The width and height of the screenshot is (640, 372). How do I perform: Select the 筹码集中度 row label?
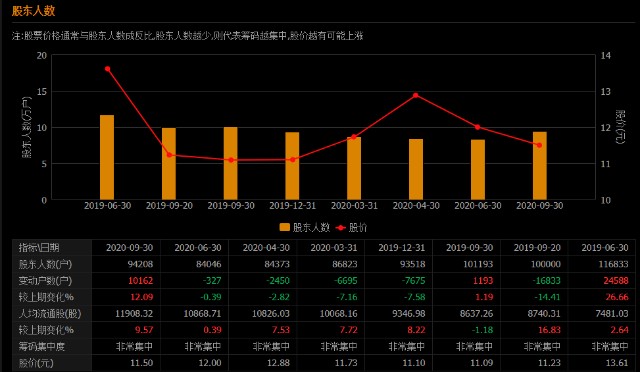(42, 347)
